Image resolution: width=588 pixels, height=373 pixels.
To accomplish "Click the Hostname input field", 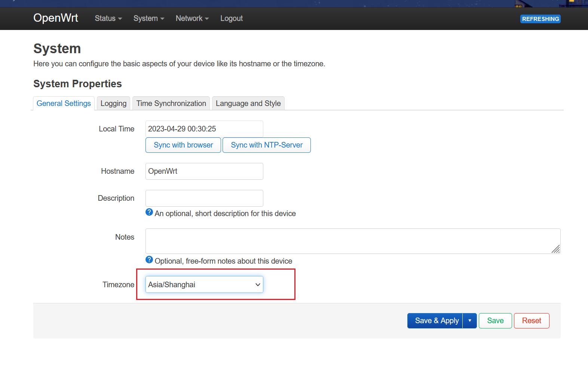I will tap(204, 171).
